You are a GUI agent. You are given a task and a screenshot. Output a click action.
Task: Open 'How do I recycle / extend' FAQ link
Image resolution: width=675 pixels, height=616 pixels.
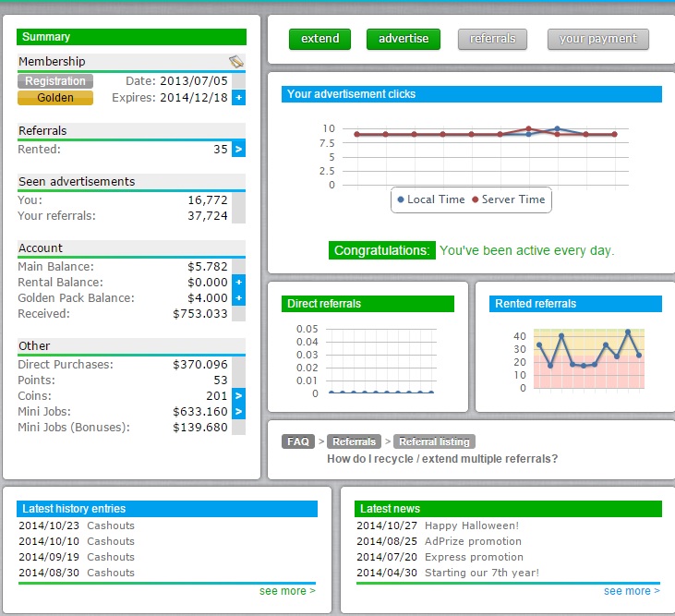pos(442,459)
